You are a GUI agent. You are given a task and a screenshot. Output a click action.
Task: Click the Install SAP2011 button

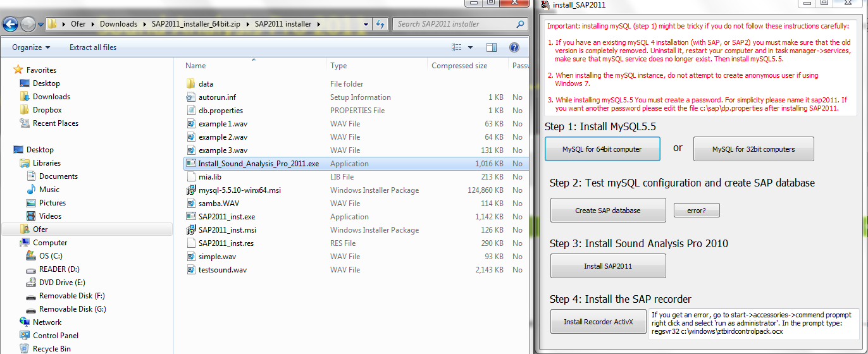[607, 266]
